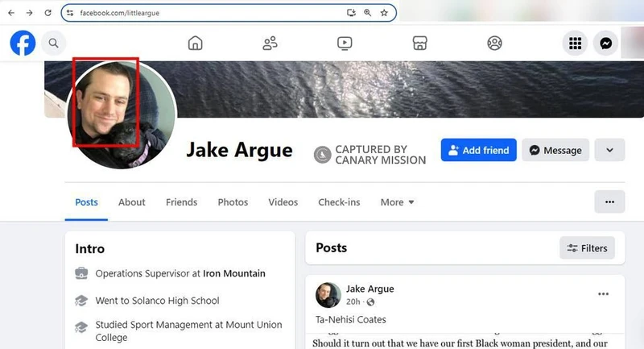Open the Facebook menu grid icon

[x=575, y=44]
